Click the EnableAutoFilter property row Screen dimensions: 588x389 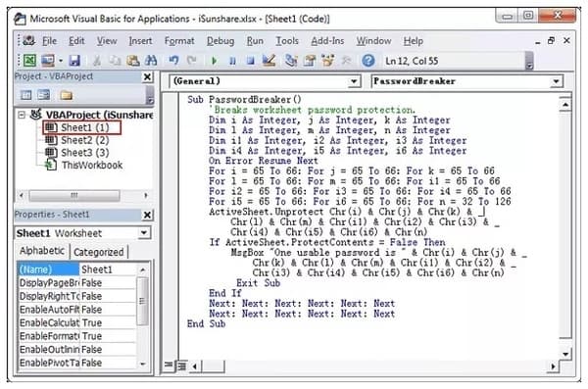pyautogui.click(x=76, y=310)
